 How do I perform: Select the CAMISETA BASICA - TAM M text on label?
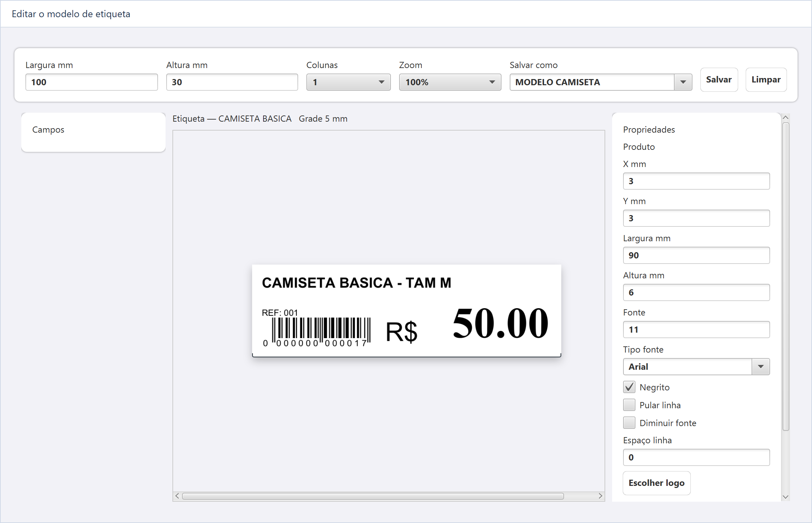click(356, 283)
